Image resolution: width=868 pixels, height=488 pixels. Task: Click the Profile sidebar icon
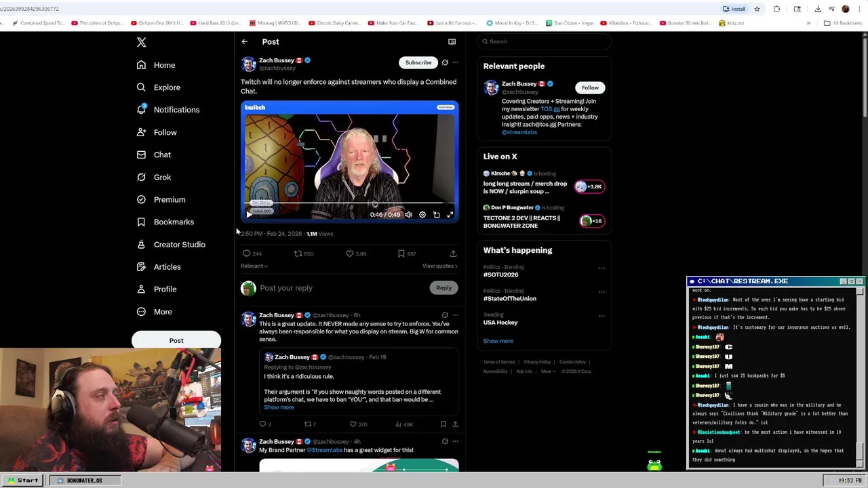click(x=141, y=289)
